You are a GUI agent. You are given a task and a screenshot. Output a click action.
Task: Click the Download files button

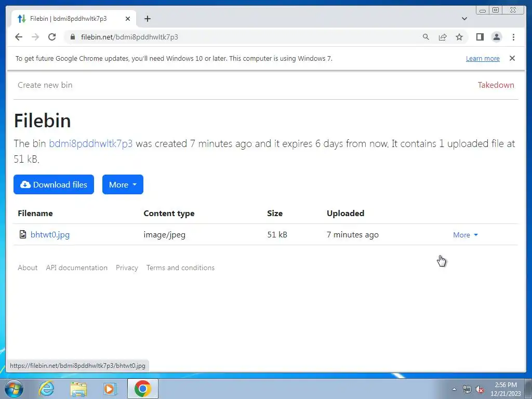54,184
